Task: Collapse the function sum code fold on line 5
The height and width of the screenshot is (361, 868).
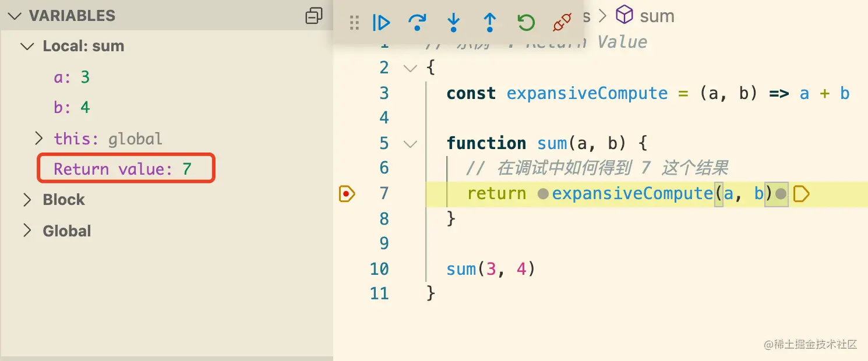Action: coord(410,143)
